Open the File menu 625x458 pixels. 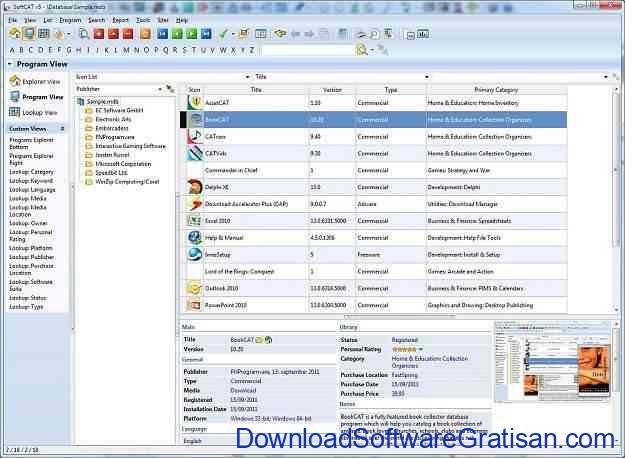click(x=13, y=20)
